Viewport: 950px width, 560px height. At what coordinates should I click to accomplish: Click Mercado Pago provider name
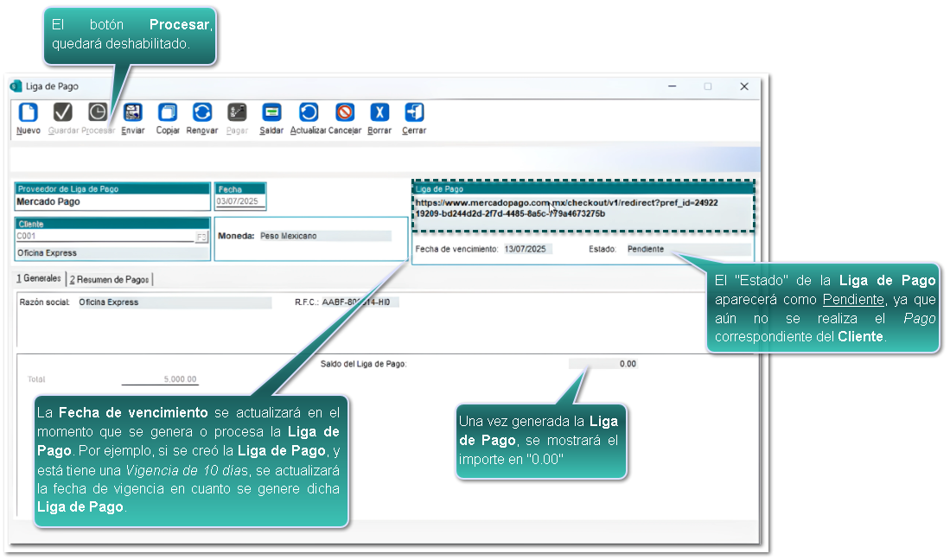pyautogui.click(x=48, y=201)
